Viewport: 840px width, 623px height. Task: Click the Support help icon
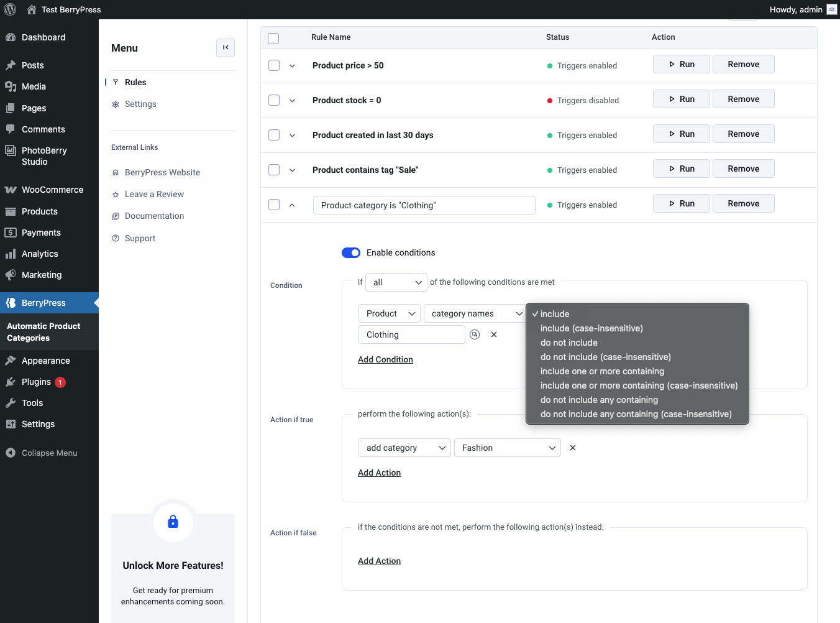[116, 238]
